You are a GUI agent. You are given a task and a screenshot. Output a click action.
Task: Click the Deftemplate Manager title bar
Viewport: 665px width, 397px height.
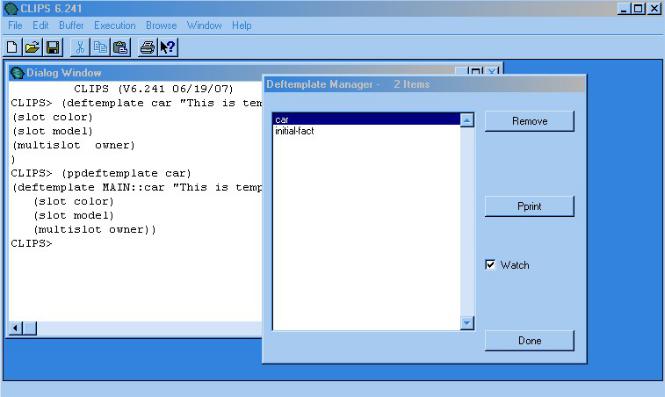pyautogui.click(x=424, y=84)
